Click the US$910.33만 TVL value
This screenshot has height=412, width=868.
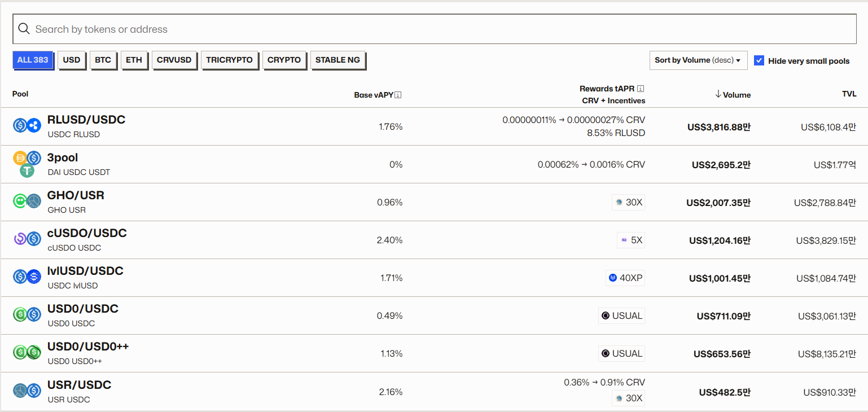[830, 392]
